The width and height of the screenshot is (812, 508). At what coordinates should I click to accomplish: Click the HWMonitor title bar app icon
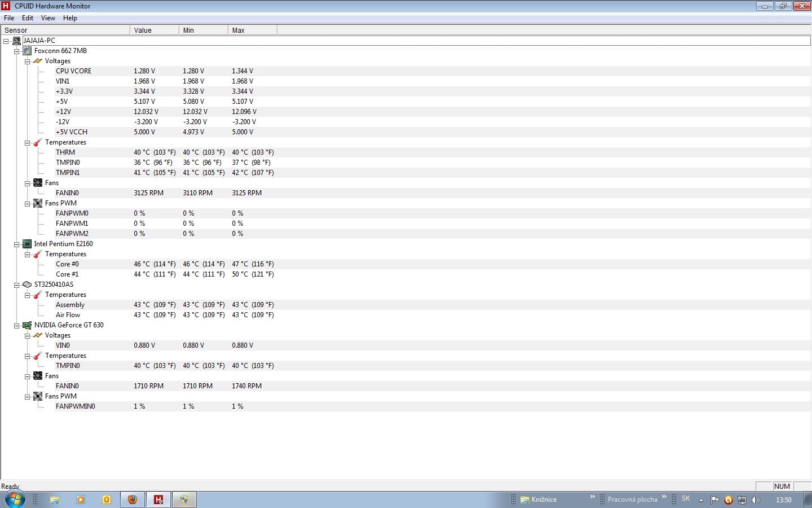pos(6,6)
